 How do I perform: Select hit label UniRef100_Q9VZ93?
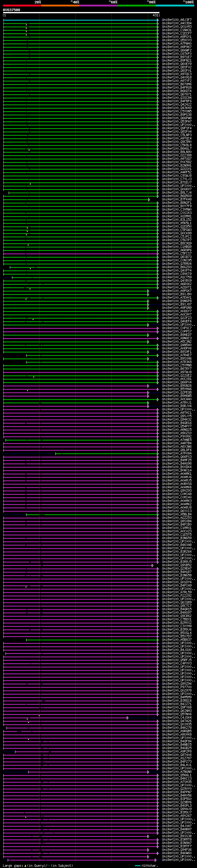pos(177,491)
